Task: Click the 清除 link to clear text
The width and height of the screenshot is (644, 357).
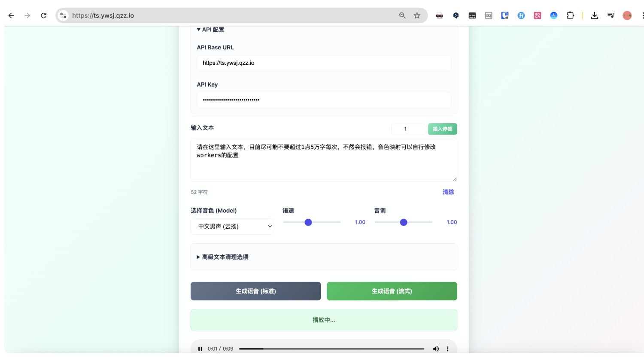Action: click(448, 192)
